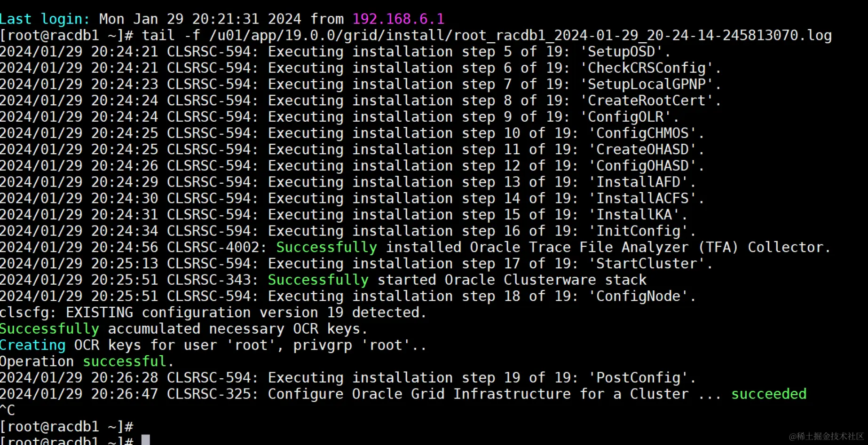The image size is (868, 445).
Task: Click the 'CreateRootCert' step name
Action: point(647,101)
